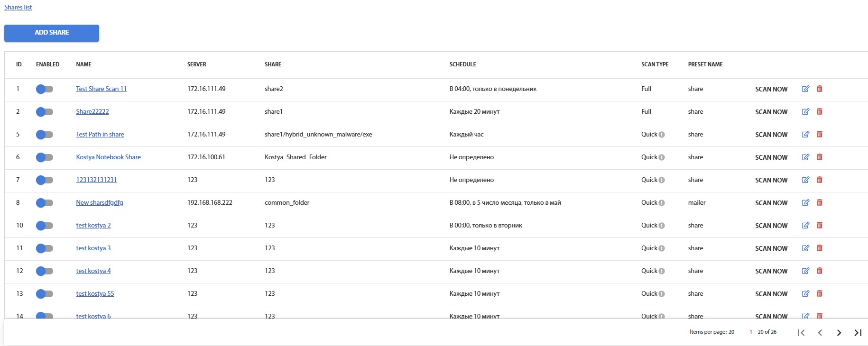
Task: Click the ADD SHARE button
Action: pos(51,33)
